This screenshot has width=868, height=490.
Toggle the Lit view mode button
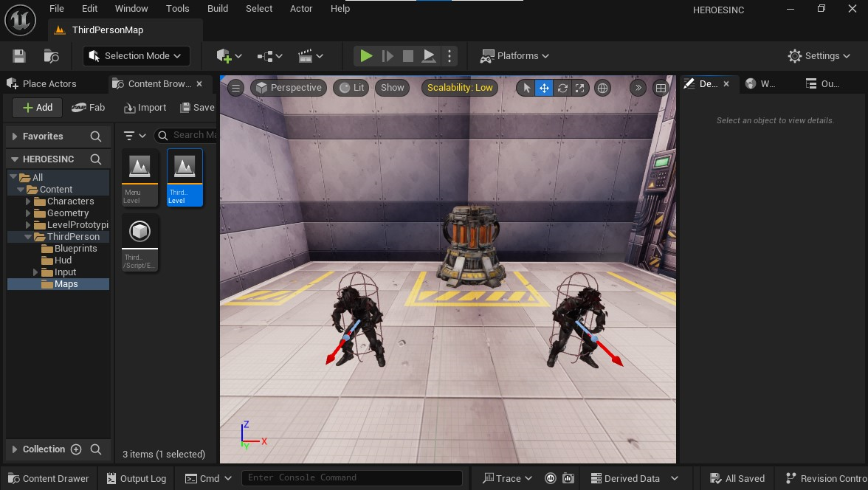pos(351,88)
